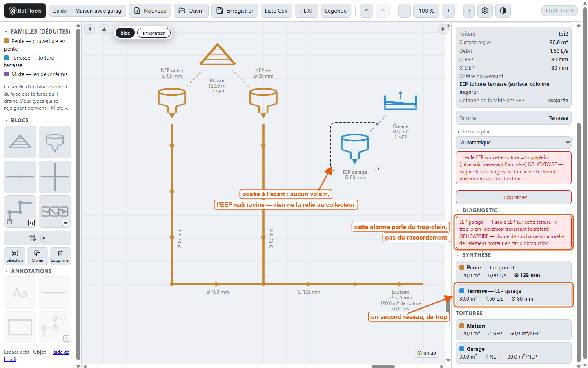
Task: Choose the pipe routing tool marked Q
Action: coord(20,211)
